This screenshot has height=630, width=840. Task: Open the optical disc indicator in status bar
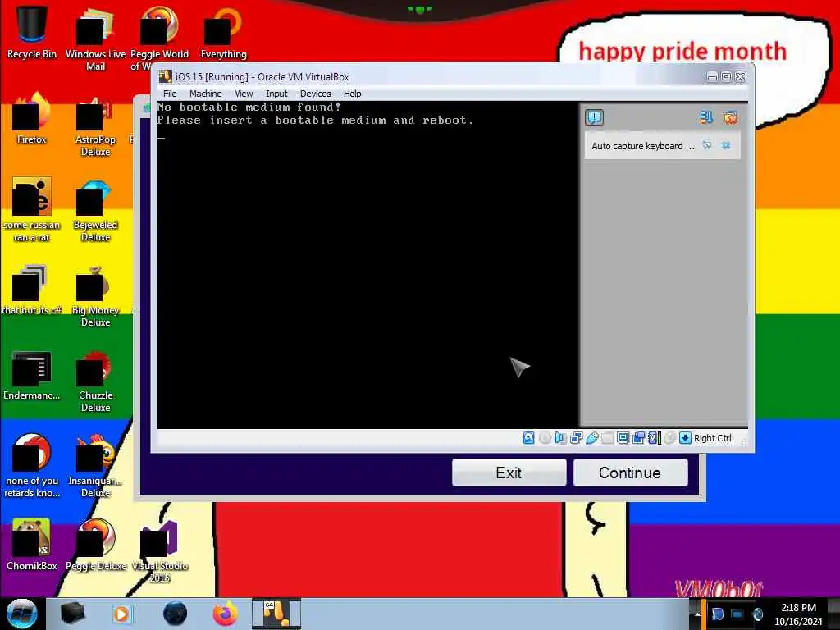[x=545, y=438]
